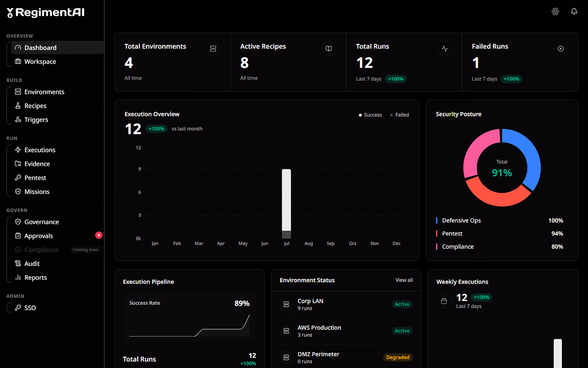Screen dimensions: 588x368
Task: Click the AWS Production server icon
Action: (x=286, y=331)
